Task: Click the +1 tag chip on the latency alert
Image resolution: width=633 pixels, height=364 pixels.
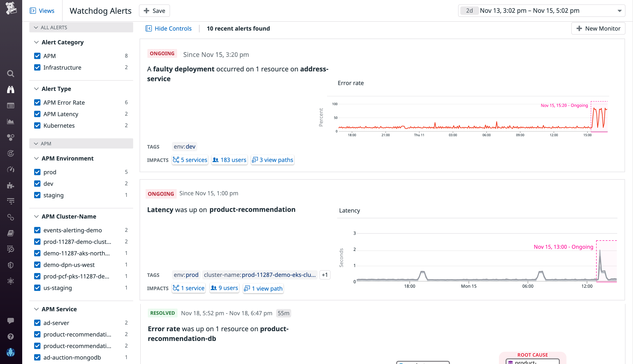Action: [325, 275]
